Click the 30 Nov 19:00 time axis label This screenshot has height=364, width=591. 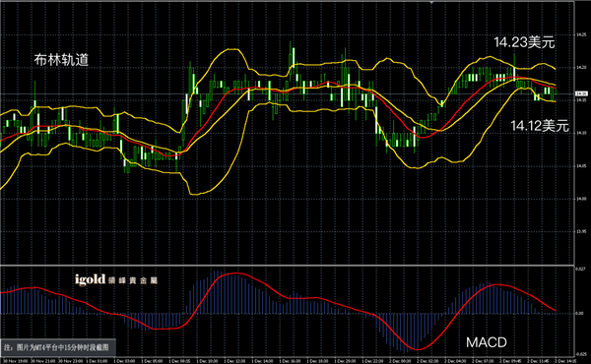pyautogui.click(x=14, y=361)
